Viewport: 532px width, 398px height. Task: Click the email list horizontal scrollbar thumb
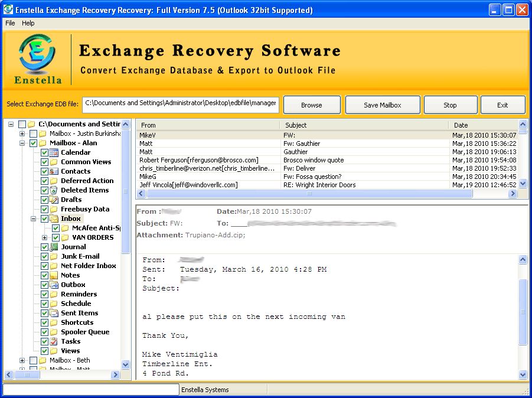coord(309,194)
